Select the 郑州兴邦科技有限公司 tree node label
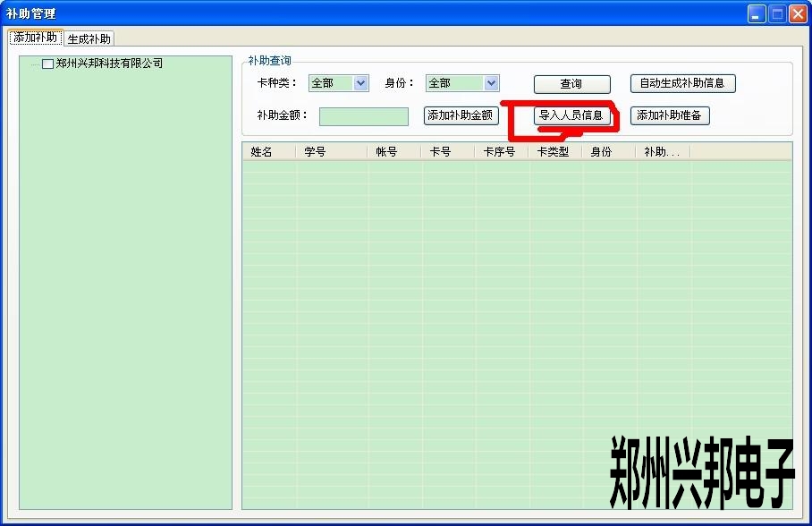Viewport: 812px width, 526px height. coord(109,64)
